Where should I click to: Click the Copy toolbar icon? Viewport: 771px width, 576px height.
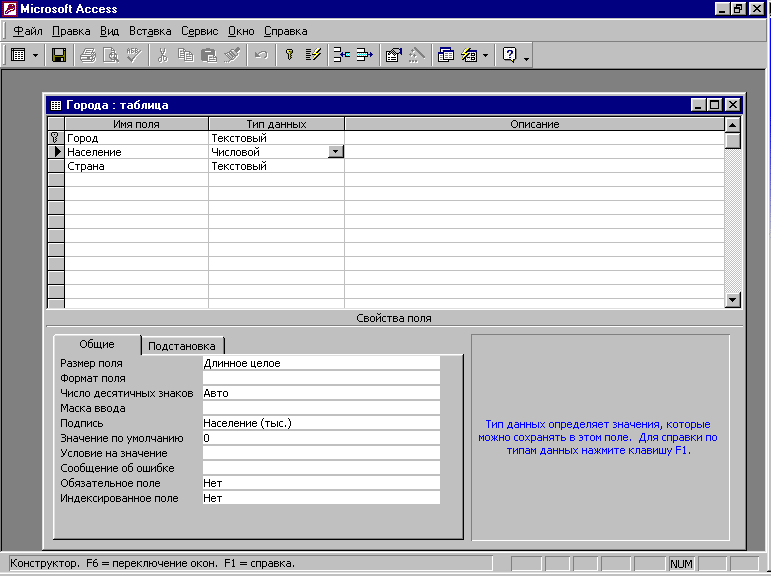pos(185,55)
